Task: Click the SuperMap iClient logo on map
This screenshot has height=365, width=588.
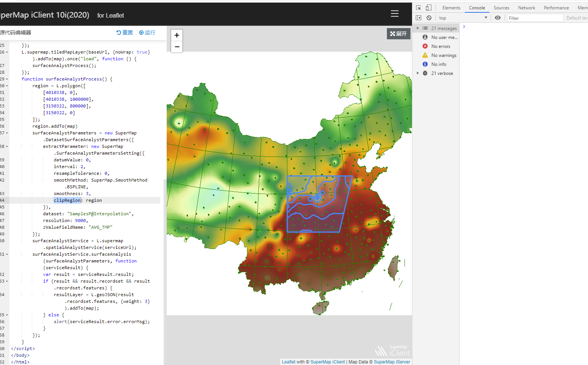Action: click(392, 351)
